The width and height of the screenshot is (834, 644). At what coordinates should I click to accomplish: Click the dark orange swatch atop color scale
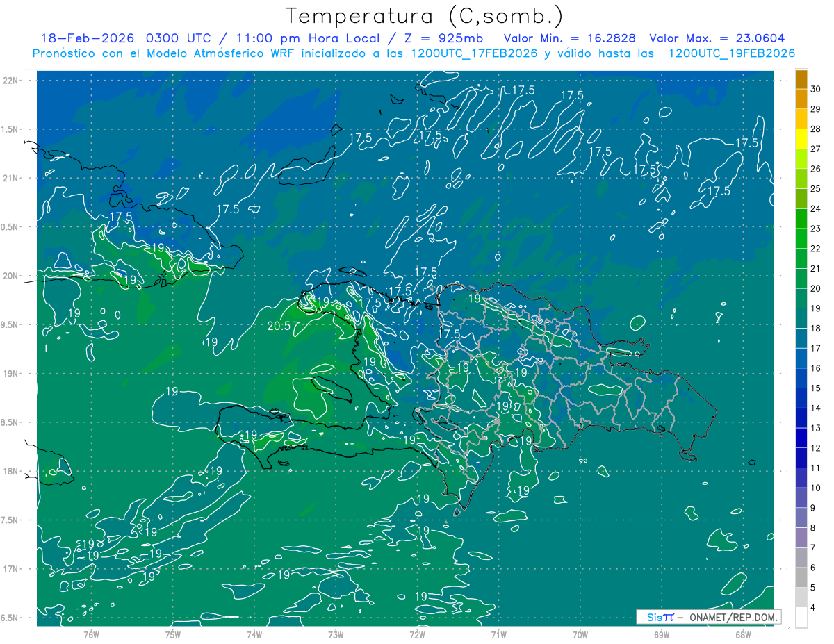click(801, 79)
